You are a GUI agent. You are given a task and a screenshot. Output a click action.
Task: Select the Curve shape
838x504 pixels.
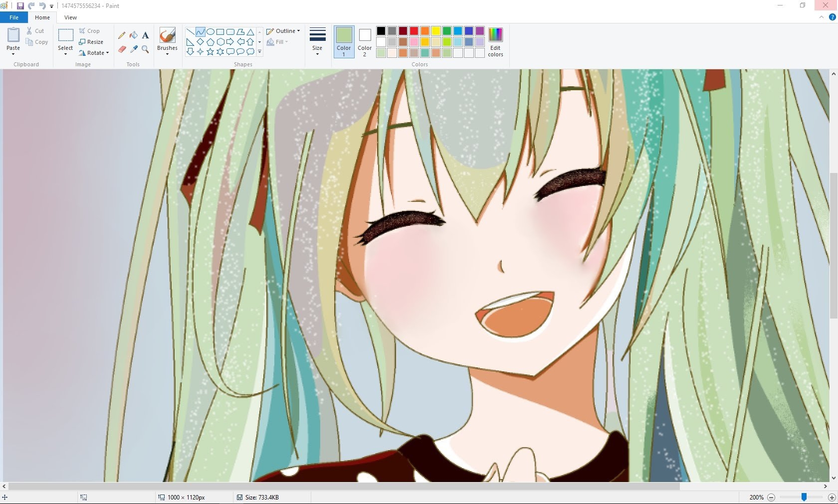(200, 32)
